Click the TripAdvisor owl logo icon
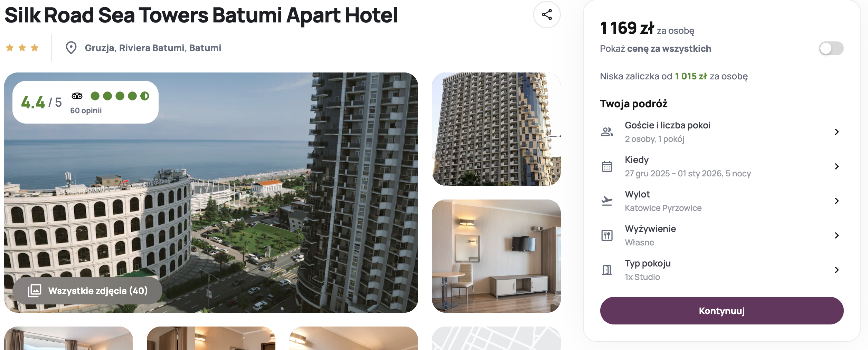868x350 pixels. coord(77,96)
